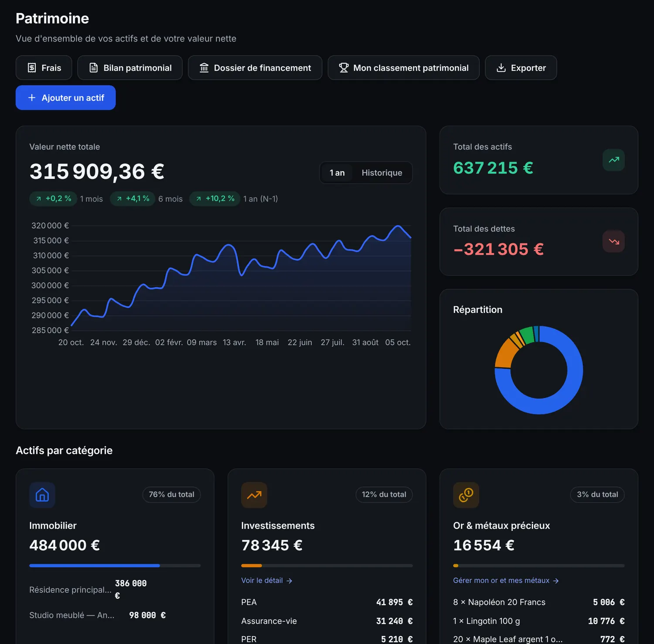Click the green trend-up icon in Total des actifs
This screenshot has height=644, width=654.
pos(614,160)
